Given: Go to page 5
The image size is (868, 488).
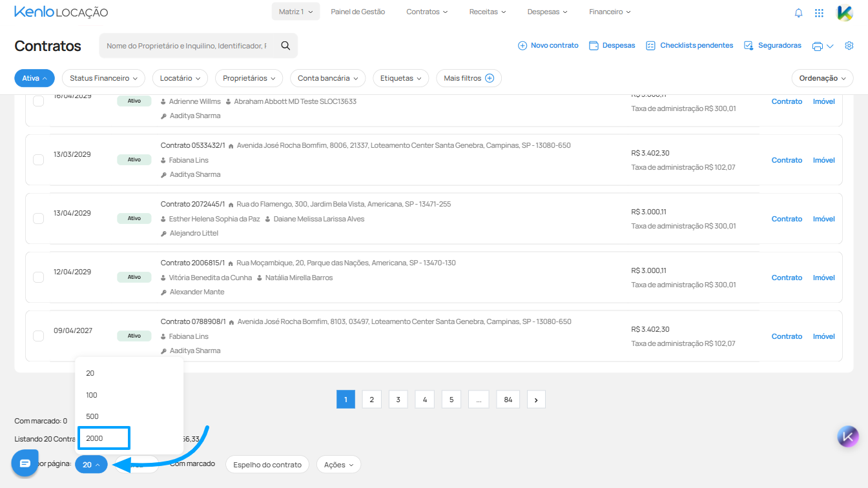Looking at the screenshot, I should click(x=451, y=400).
